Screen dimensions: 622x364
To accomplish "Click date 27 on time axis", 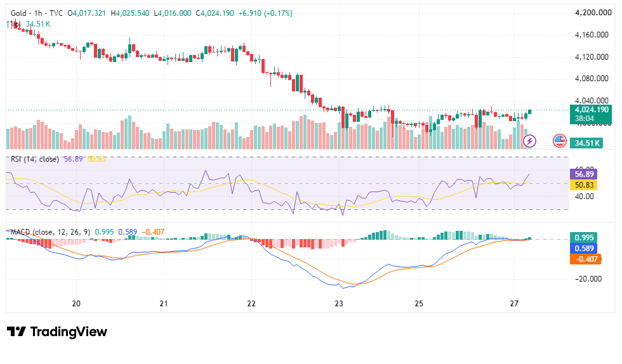I will coord(514,304).
